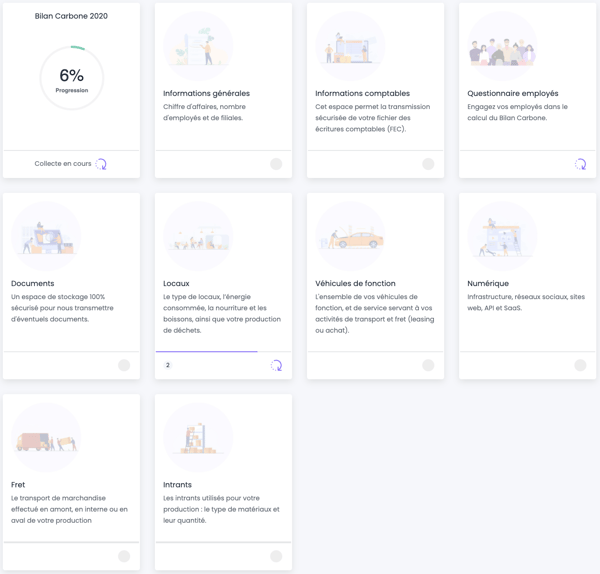Click the grey status dot on Informations générales card

click(x=276, y=164)
